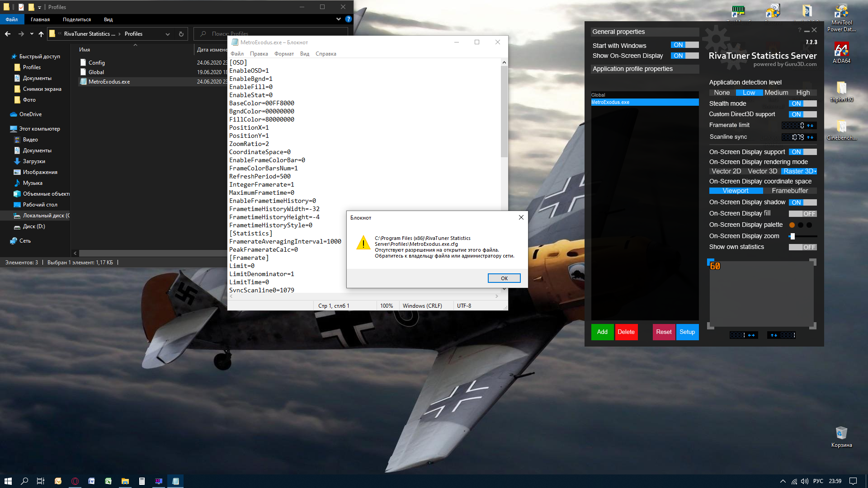This screenshot has width=868, height=488.
Task: Open the Вид tab in Explorer
Action: (108, 19)
